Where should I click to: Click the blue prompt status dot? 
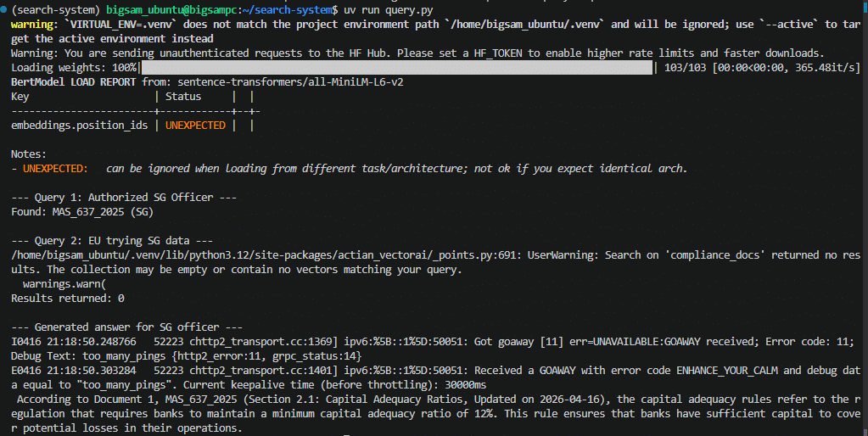tap(4, 10)
